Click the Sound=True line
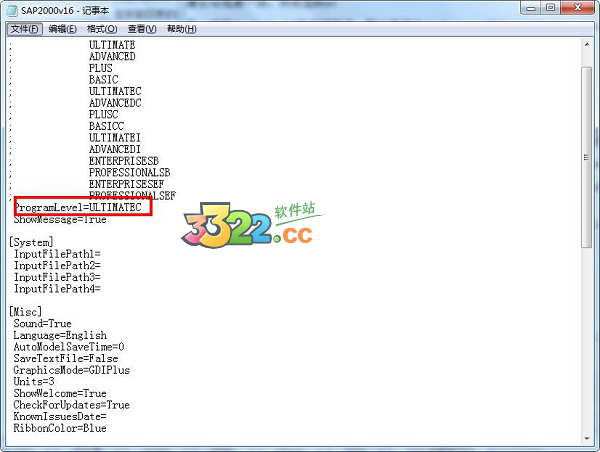The image size is (600, 452). point(42,323)
